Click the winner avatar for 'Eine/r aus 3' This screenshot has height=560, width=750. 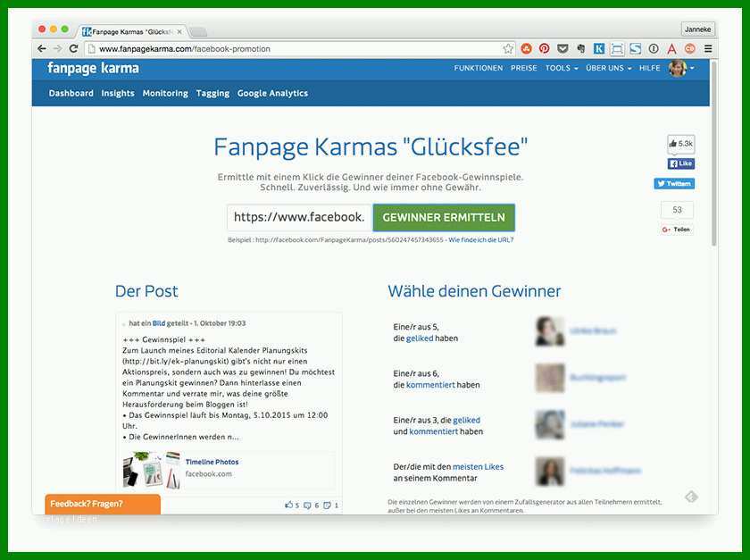(550, 424)
